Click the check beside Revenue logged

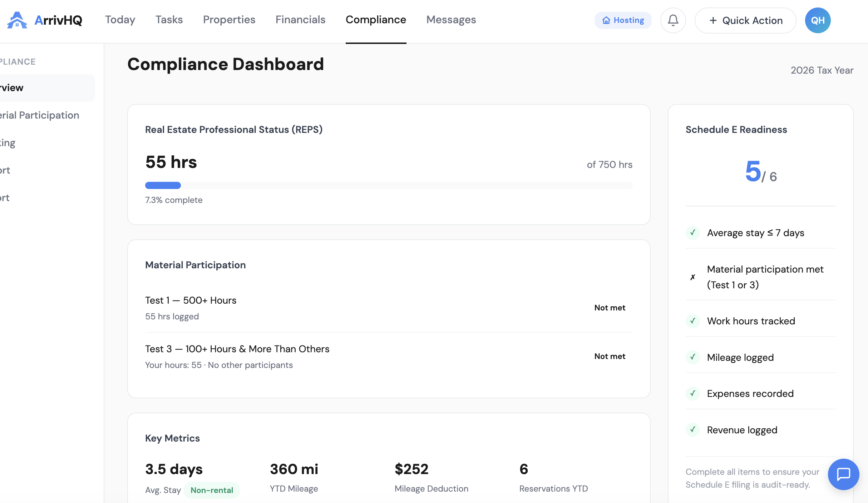tap(694, 430)
